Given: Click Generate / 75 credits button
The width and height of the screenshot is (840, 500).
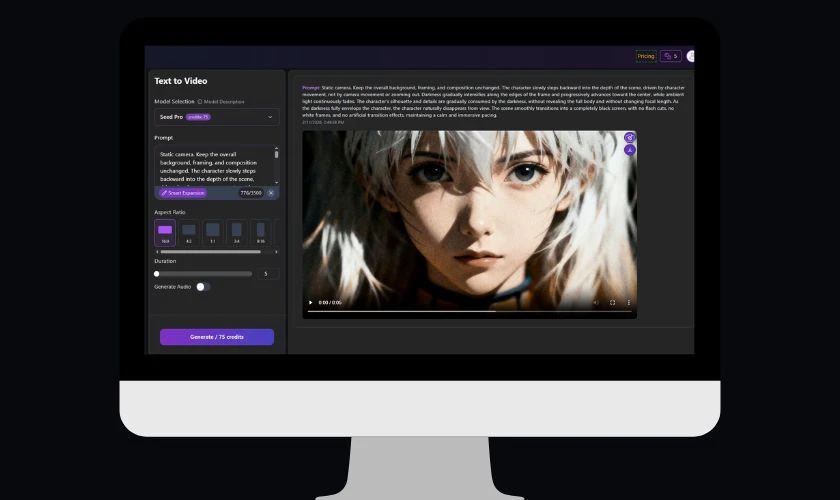Looking at the screenshot, I should pos(217,337).
